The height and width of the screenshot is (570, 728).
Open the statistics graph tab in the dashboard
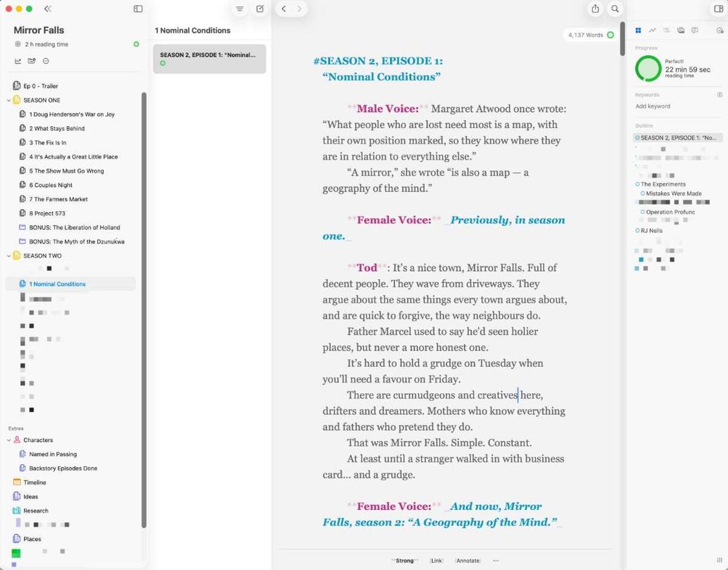(x=653, y=30)
